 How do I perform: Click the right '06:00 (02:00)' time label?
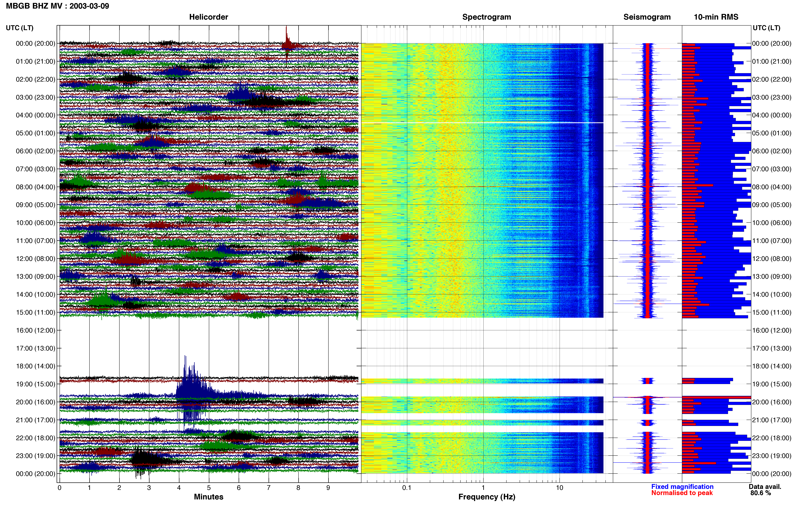(772, 151)
